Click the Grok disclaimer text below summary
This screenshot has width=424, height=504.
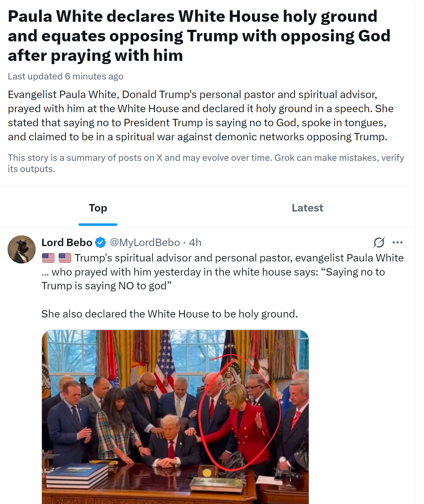(206, 163)
